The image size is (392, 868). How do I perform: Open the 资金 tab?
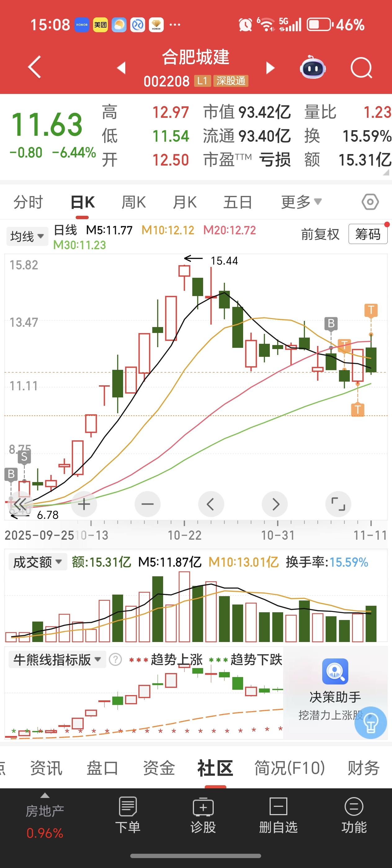tap(159, 768)
